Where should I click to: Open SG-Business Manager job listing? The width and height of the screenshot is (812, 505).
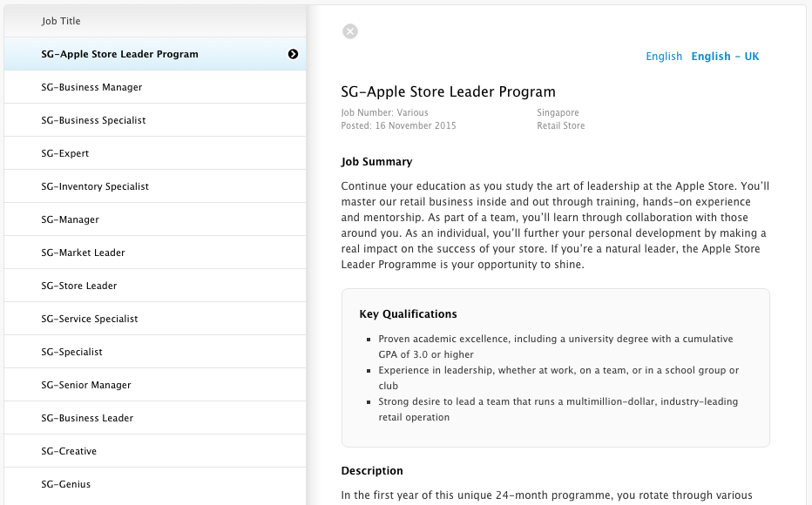[155, 87]
